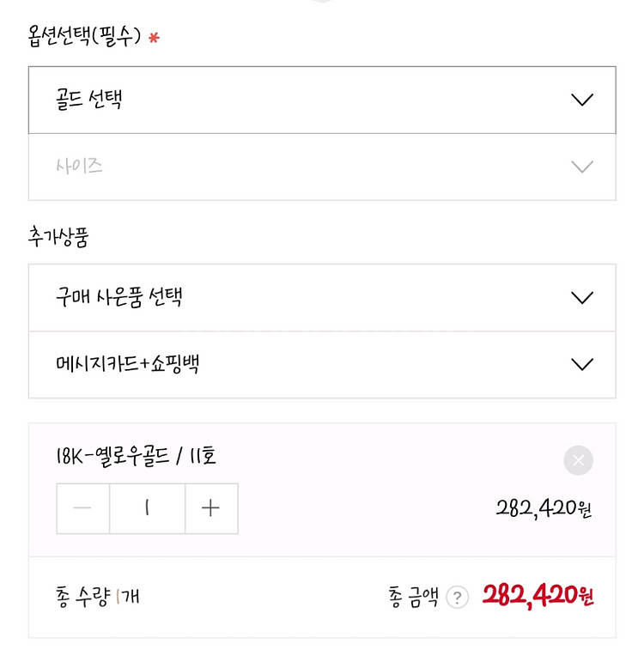
Task: Click the 총 수량 1개 text
Action: (x=97, y=597)
